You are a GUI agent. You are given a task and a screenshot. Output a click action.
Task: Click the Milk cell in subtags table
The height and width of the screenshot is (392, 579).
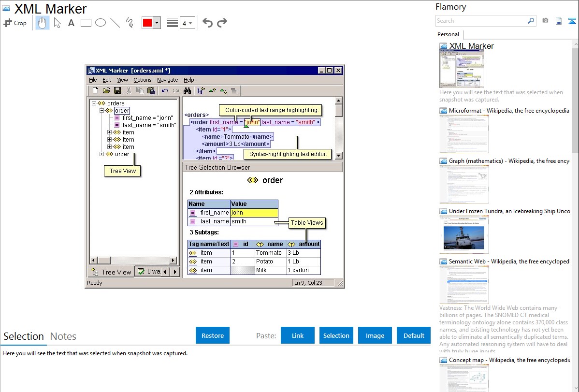[x=270, y=270]
